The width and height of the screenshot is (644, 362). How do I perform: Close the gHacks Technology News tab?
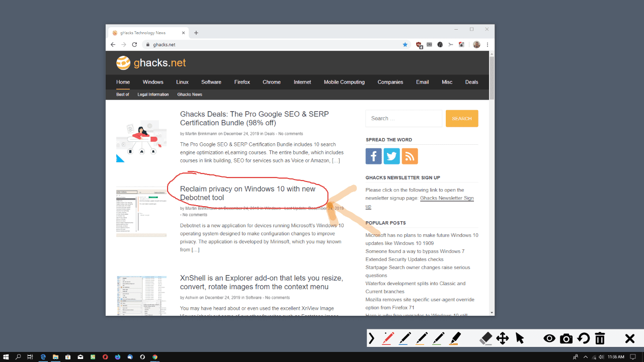[183, 33]
